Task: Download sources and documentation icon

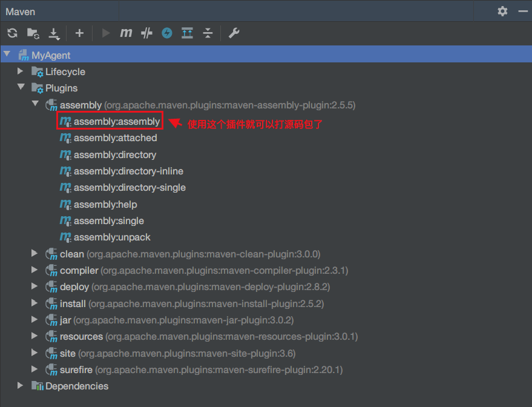Action: (x=54, y=33)
